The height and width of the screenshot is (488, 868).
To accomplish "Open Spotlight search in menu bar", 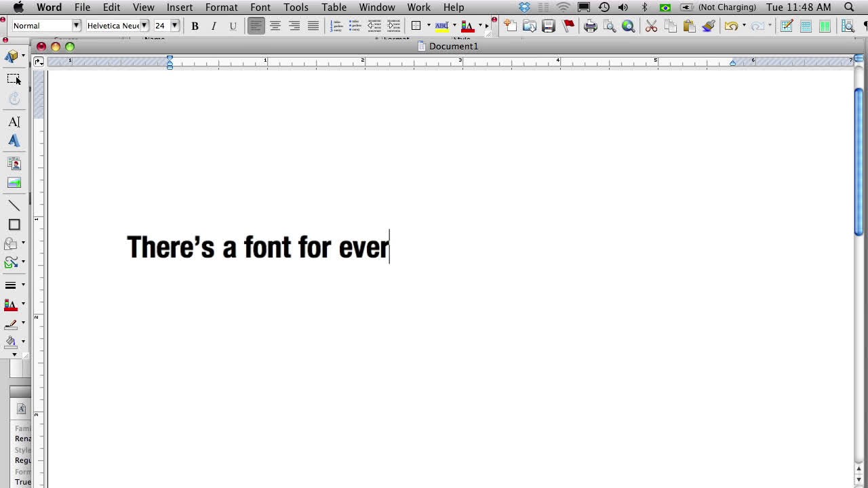I will pyautogui.click(x=849, y=7).
